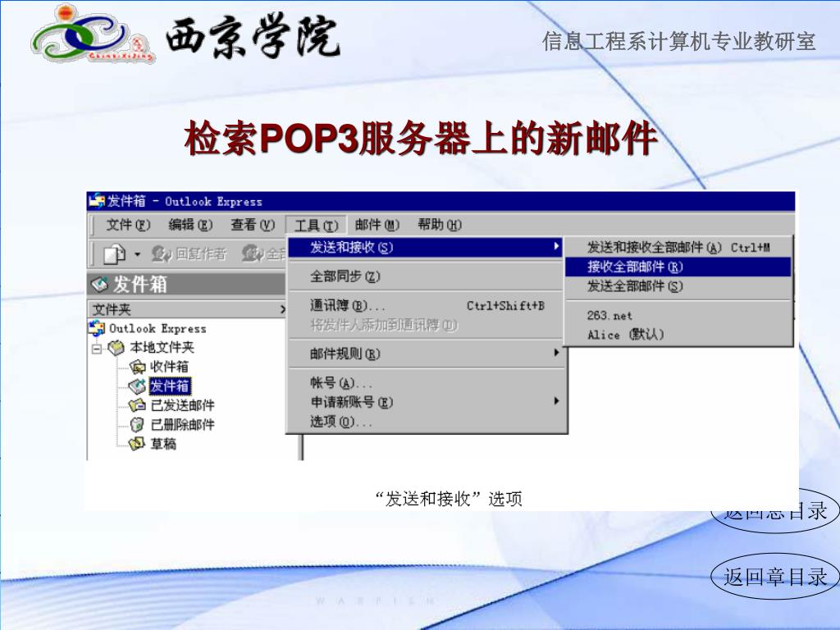The image size is (840, 630).
Task: Close the 文件夹 pane
Action: (x=282, y=309)
